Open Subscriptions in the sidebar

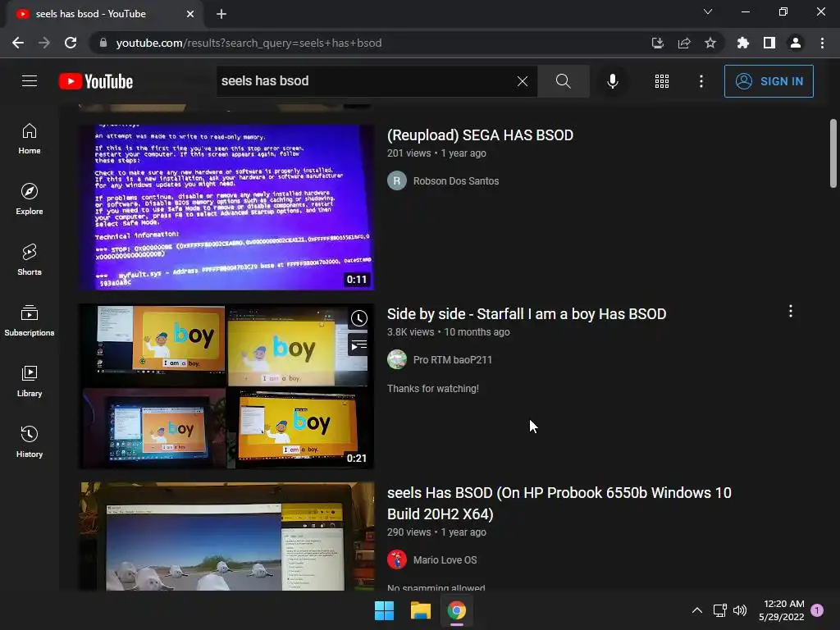[30, 321]
